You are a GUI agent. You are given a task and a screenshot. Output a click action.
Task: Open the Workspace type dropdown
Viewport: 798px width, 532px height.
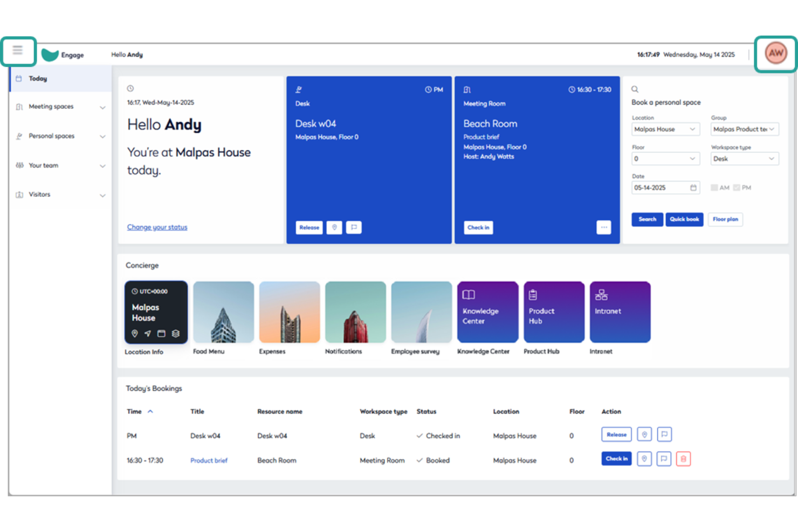pos(745,159)
